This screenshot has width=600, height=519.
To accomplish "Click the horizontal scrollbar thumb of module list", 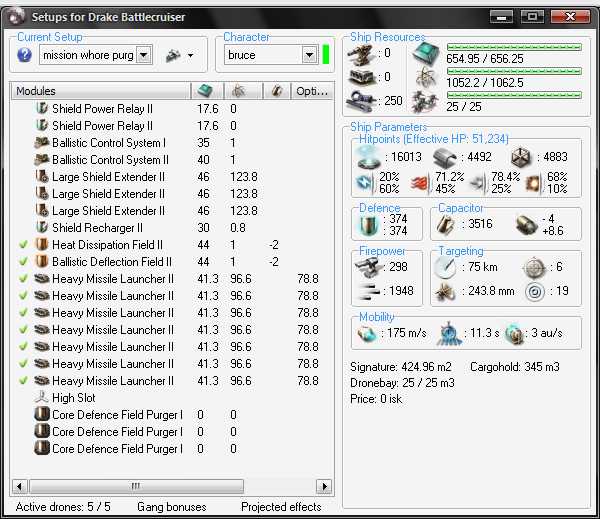I will [x=137, y=486].
